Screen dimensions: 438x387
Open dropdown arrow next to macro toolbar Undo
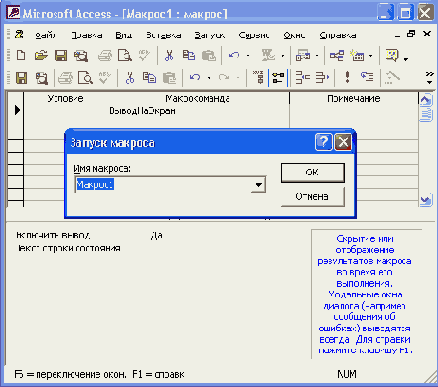[x=209, y=78]
